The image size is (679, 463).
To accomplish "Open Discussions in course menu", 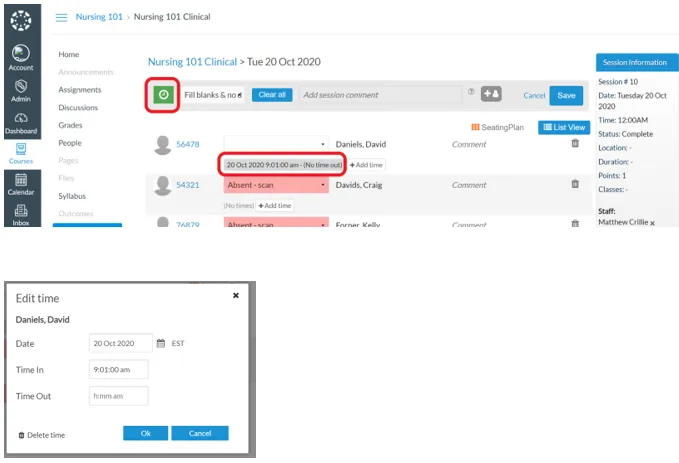I will (78, 107).
